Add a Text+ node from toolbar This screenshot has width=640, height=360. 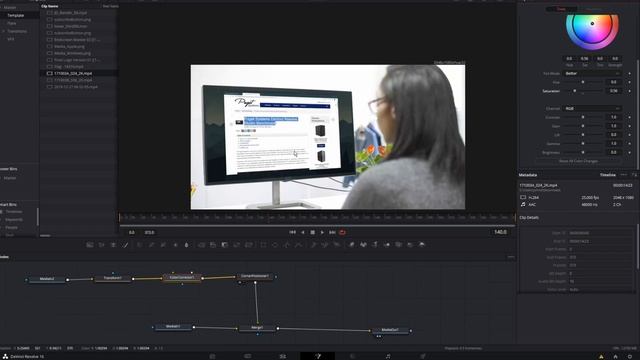(113, 245)
